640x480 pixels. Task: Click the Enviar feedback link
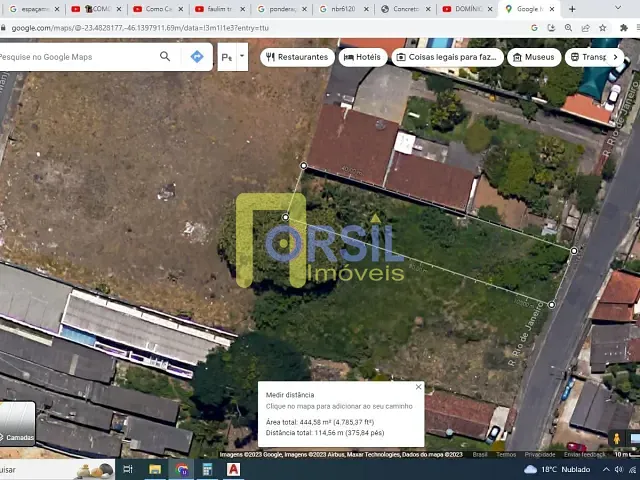[584, 454]
